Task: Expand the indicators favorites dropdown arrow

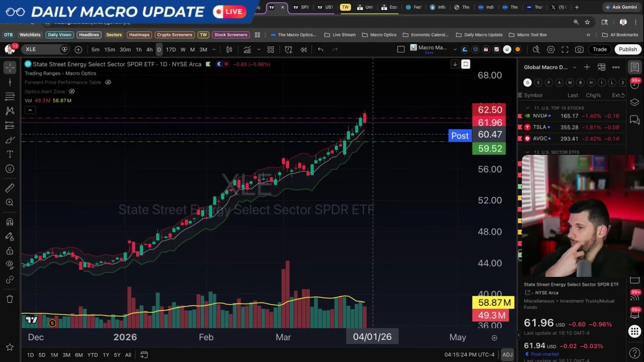Action: point(258,49)
